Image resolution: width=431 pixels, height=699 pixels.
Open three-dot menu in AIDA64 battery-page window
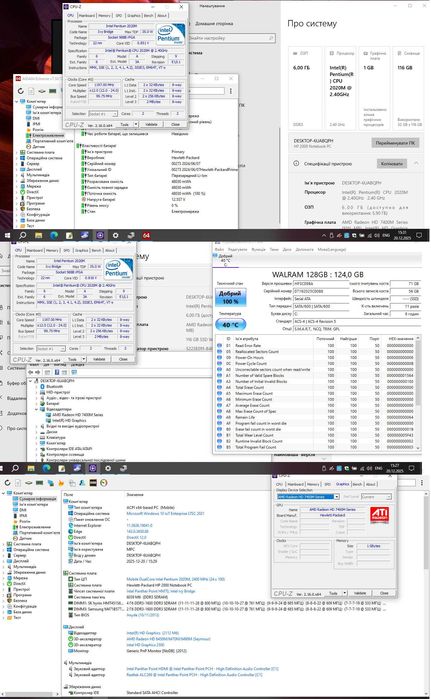[x=230, y=91]
